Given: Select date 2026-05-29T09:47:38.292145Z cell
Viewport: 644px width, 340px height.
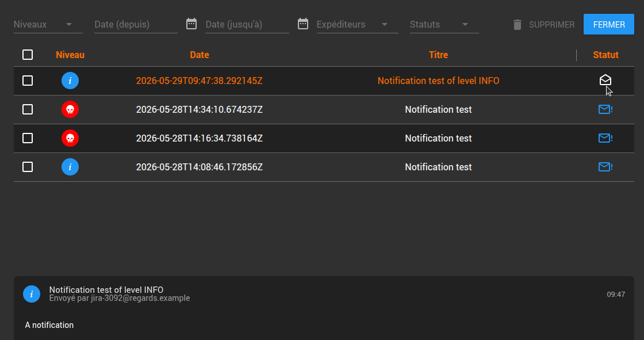Looking at the screenshot, I should click(199, 81).
